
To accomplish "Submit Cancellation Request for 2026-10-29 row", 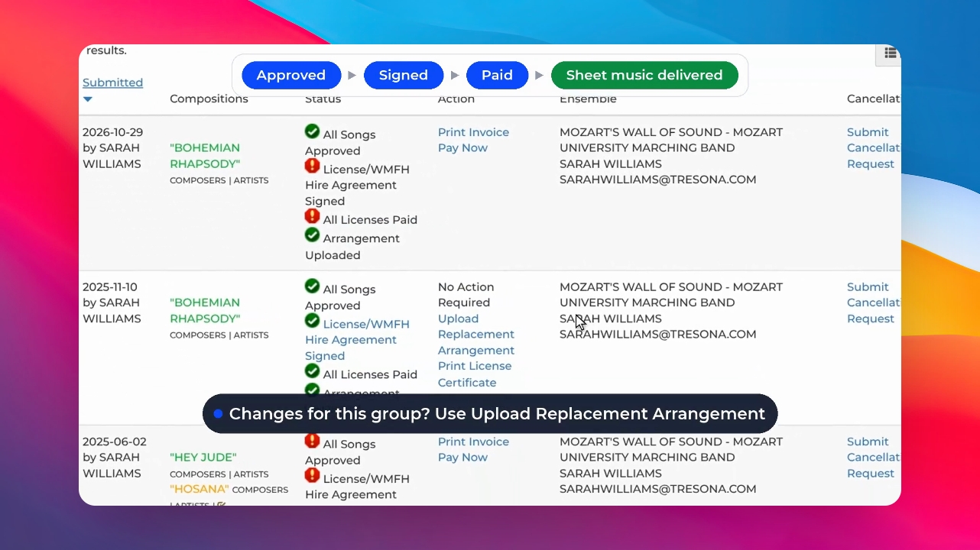I will tap(873, 148).
